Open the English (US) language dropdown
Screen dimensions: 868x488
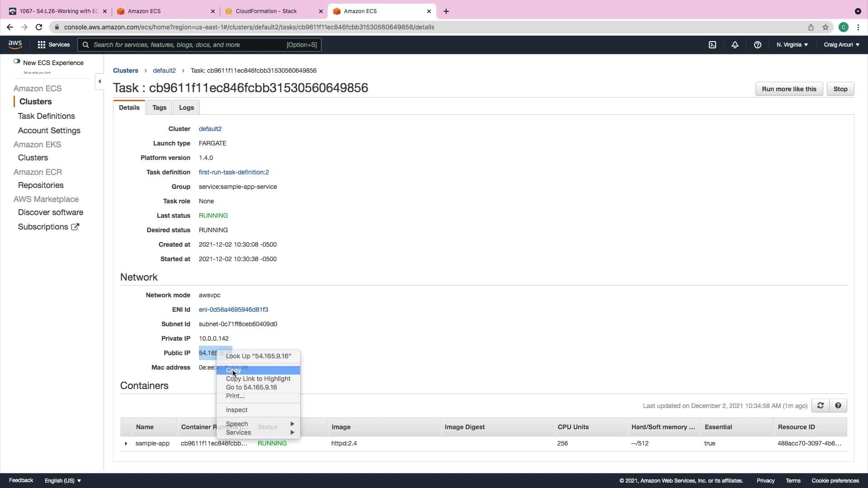click(63, 481)
